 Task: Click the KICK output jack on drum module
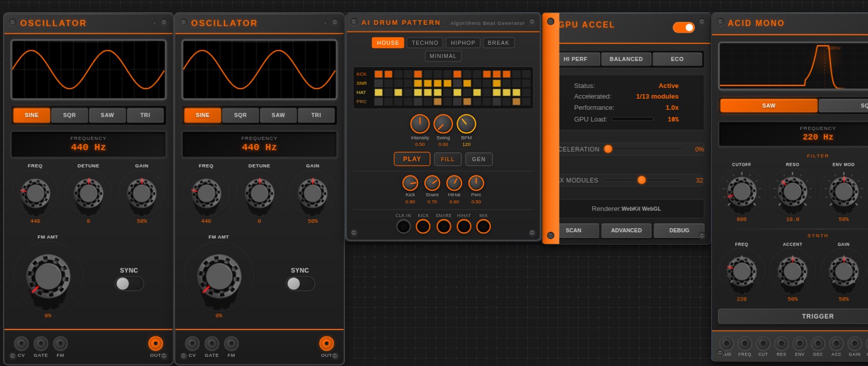coord(423,226)
